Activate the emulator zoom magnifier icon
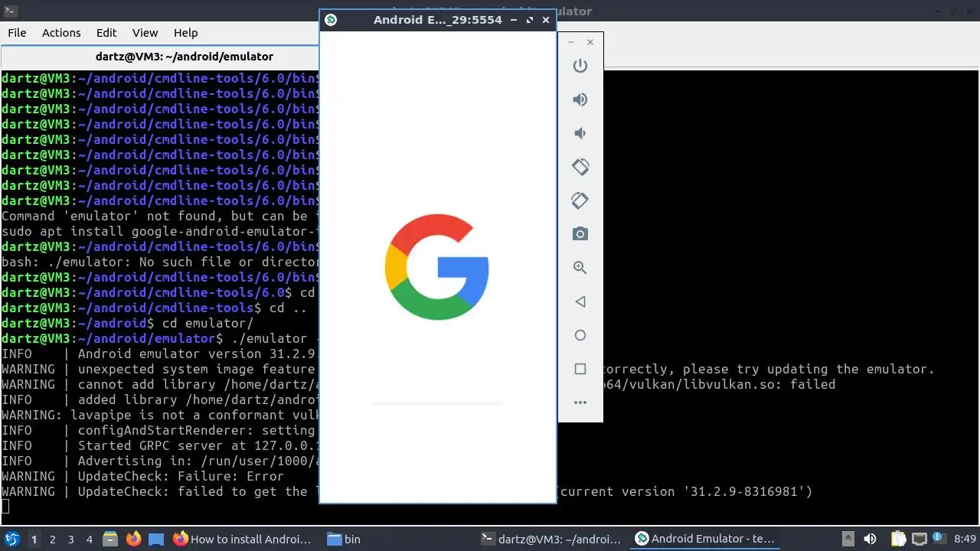Viewport: 980px width, 551px height. tap(580, 268)
